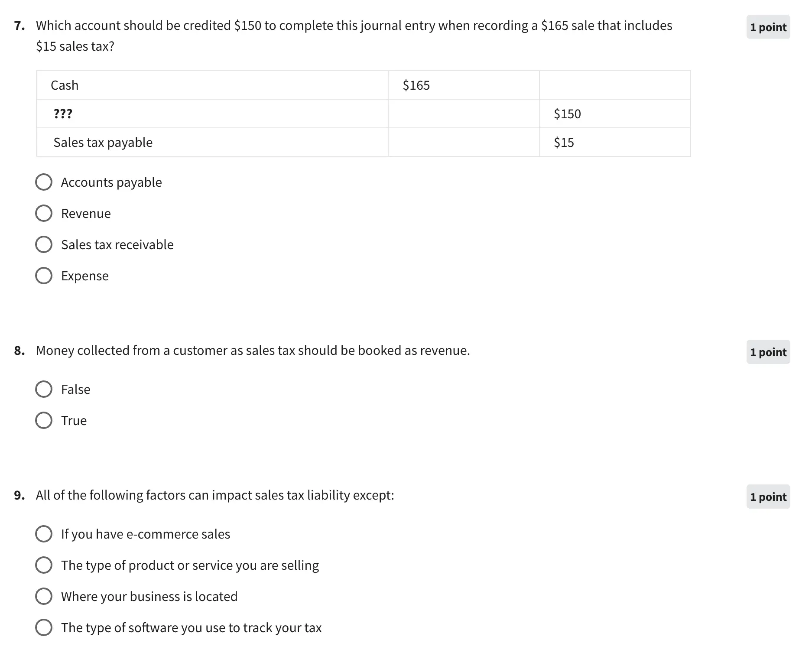Pick the Sales tax receivable option
The image size is (812, 656).
[x=44, y=245]
